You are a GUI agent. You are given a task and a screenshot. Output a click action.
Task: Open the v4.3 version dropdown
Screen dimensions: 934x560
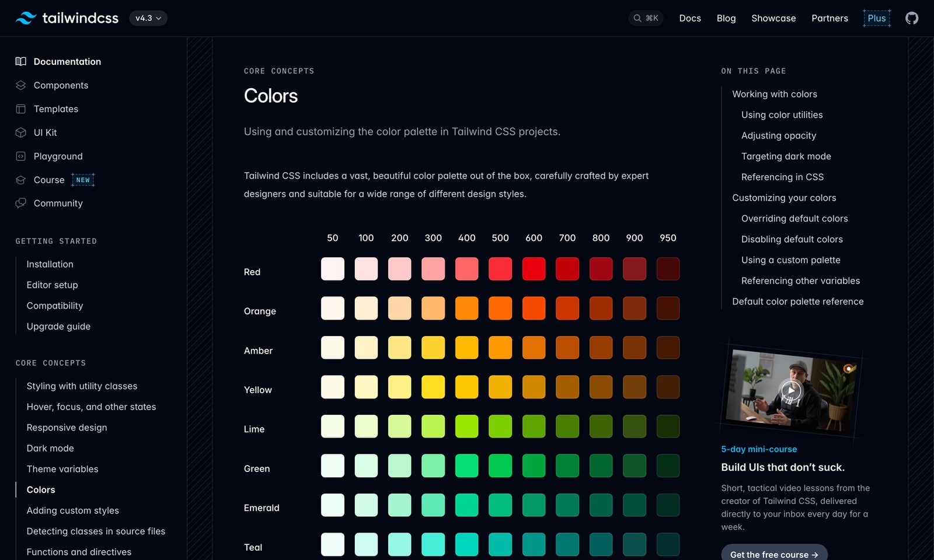click(148, 18)
